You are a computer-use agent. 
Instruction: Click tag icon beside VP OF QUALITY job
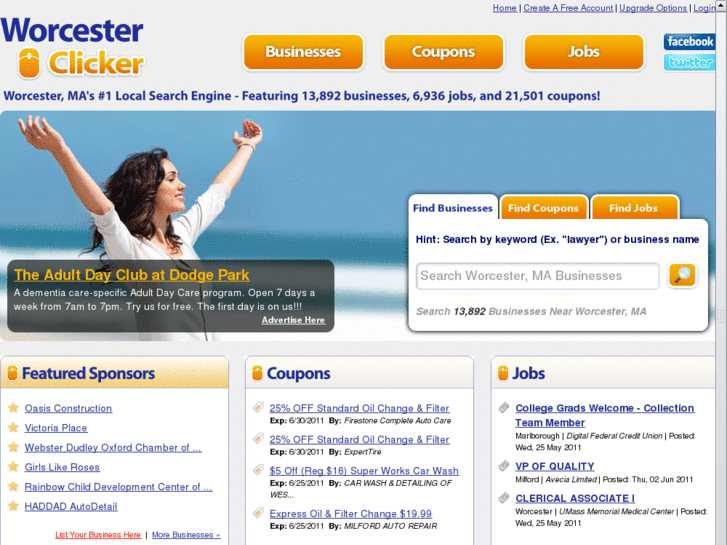coord(504,466)
